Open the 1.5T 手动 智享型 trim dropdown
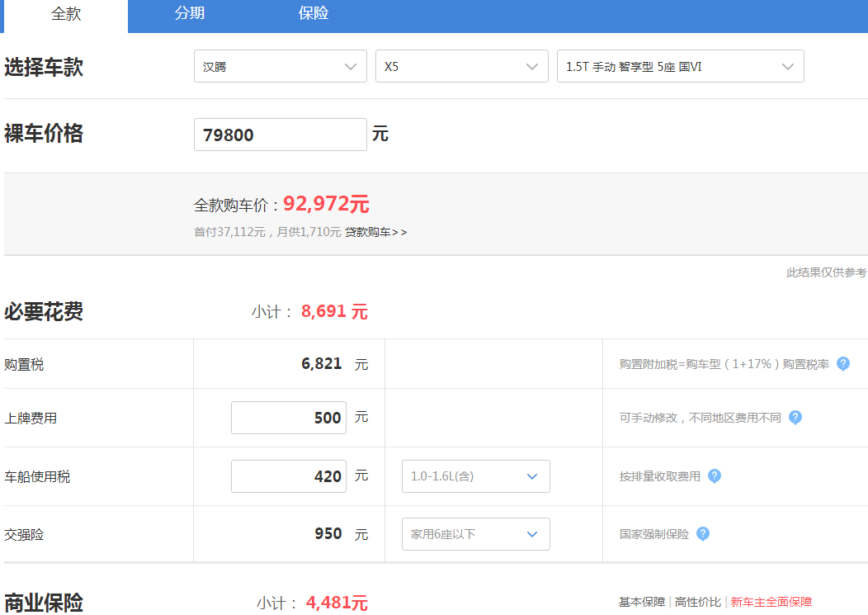 681,67
